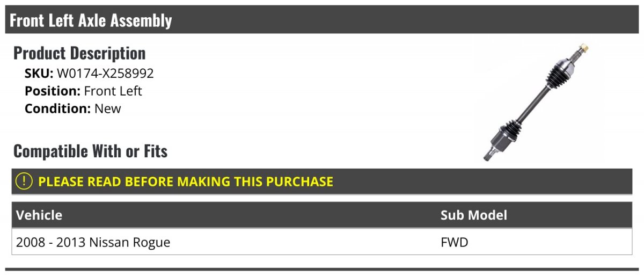Screen dimensions: 644x276
Task: Select the Front Left position value
Action: (113, 91)
